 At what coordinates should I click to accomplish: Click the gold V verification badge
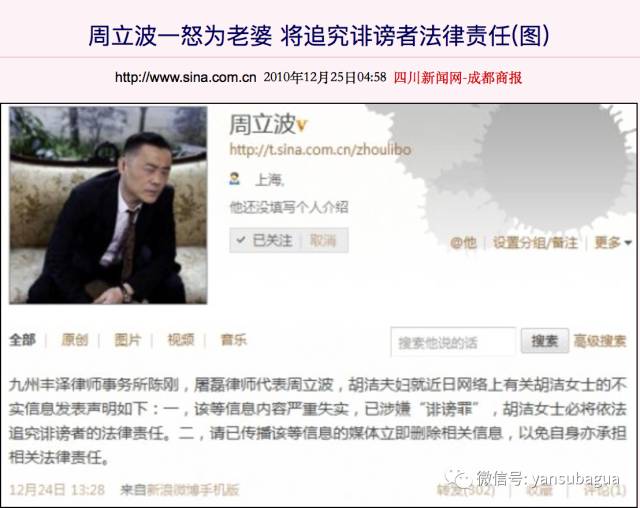(301, 125)
